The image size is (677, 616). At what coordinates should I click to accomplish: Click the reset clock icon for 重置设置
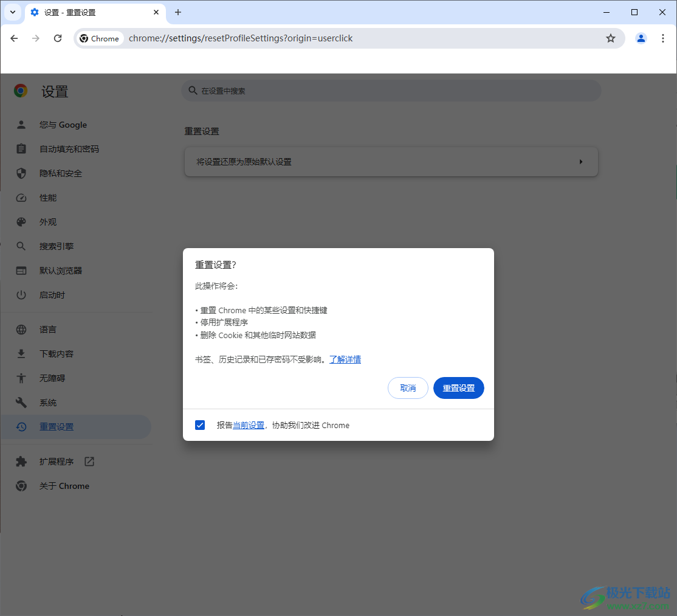(x=21, y=427)
